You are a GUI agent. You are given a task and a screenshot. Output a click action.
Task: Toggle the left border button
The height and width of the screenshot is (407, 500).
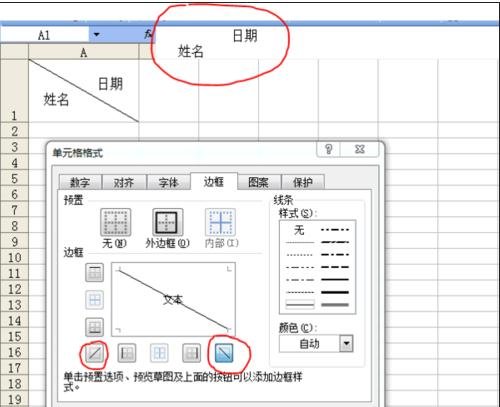pyautogui.click(x=127, y=353)
